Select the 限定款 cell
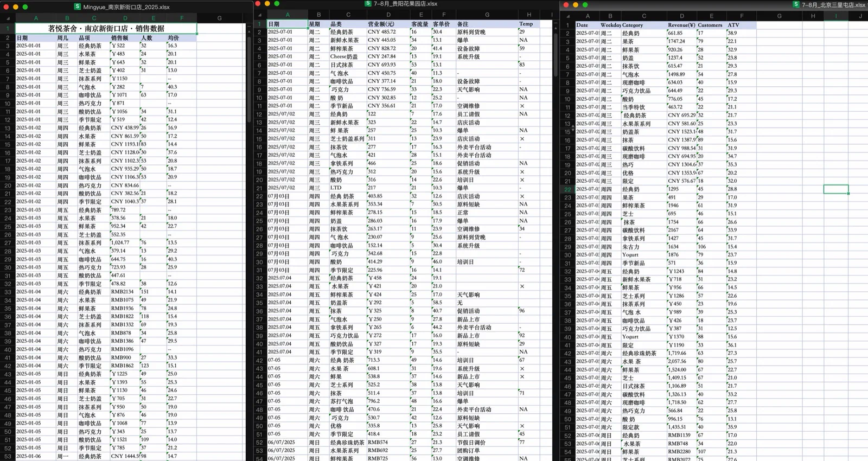Screen dimensions: 868x461 tap(644, 427)
